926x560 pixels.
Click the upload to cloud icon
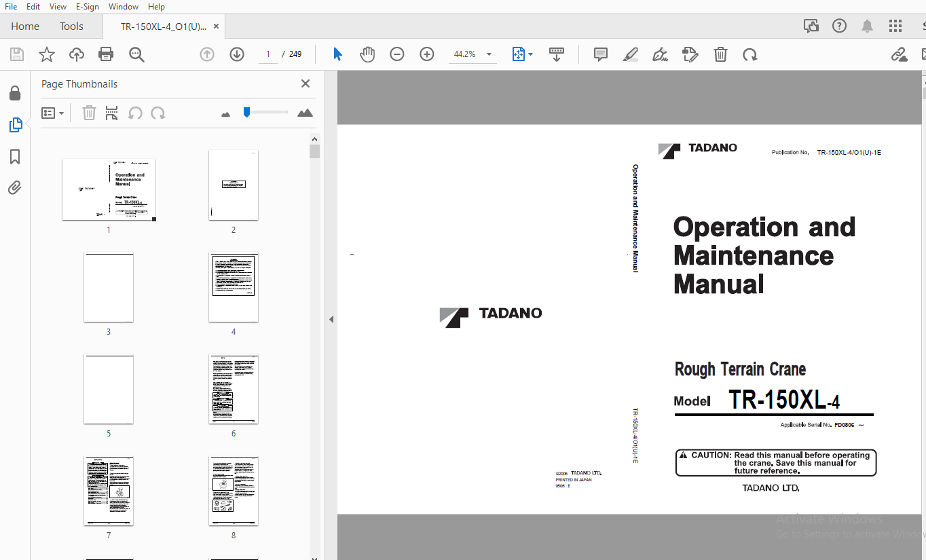(x=76, y=54)
